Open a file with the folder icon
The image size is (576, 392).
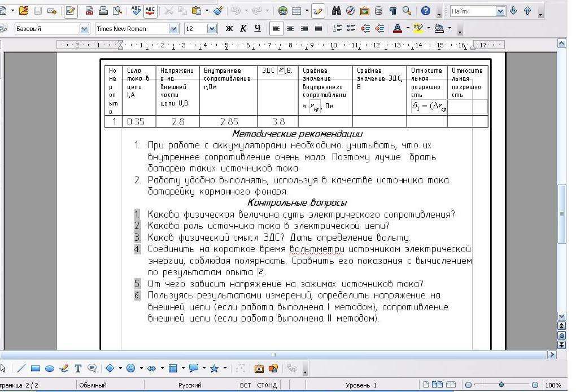tap(24, 11)
